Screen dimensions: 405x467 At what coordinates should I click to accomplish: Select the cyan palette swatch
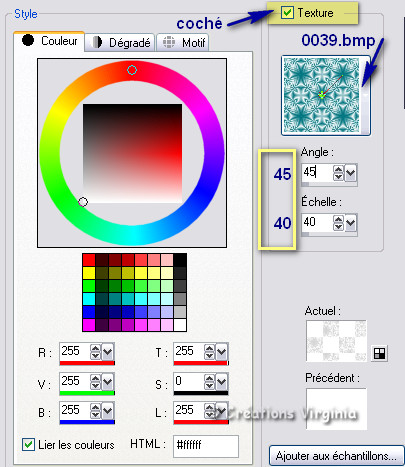pyautogui.click(x=89, y=299)
